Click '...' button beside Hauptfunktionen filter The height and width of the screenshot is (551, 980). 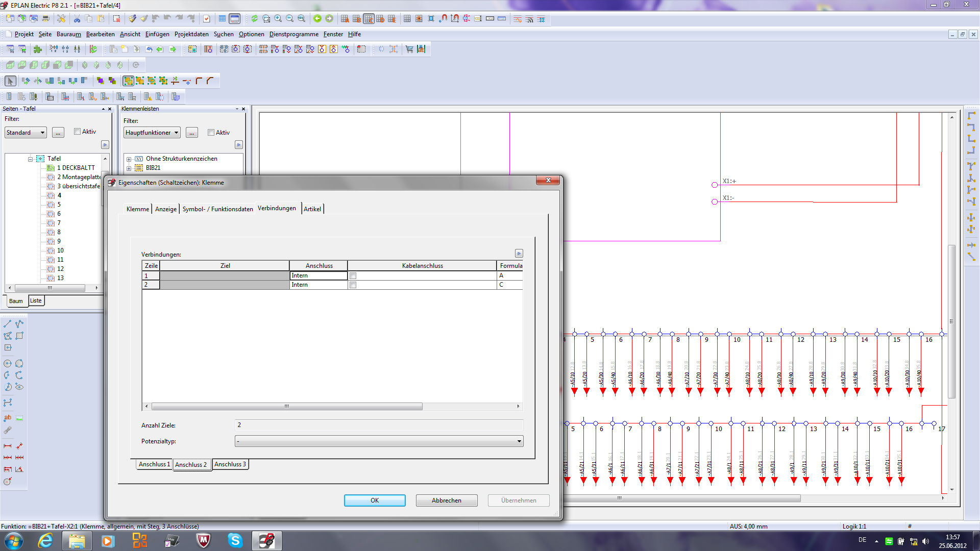tap(192, 133)
